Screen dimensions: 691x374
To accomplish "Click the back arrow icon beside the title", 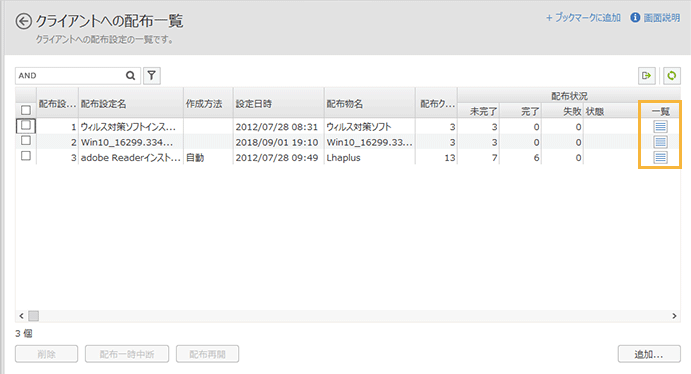I will coord(23,21).
